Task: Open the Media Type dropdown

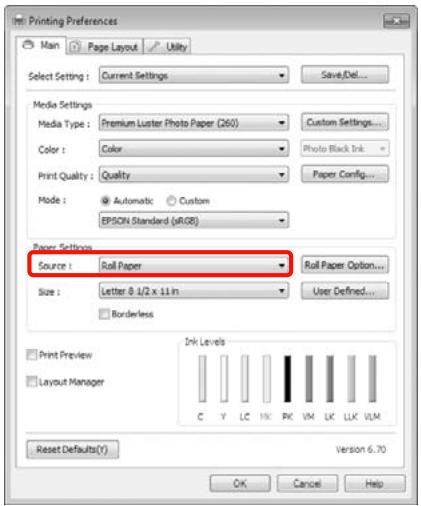Action: pos(194,123)
